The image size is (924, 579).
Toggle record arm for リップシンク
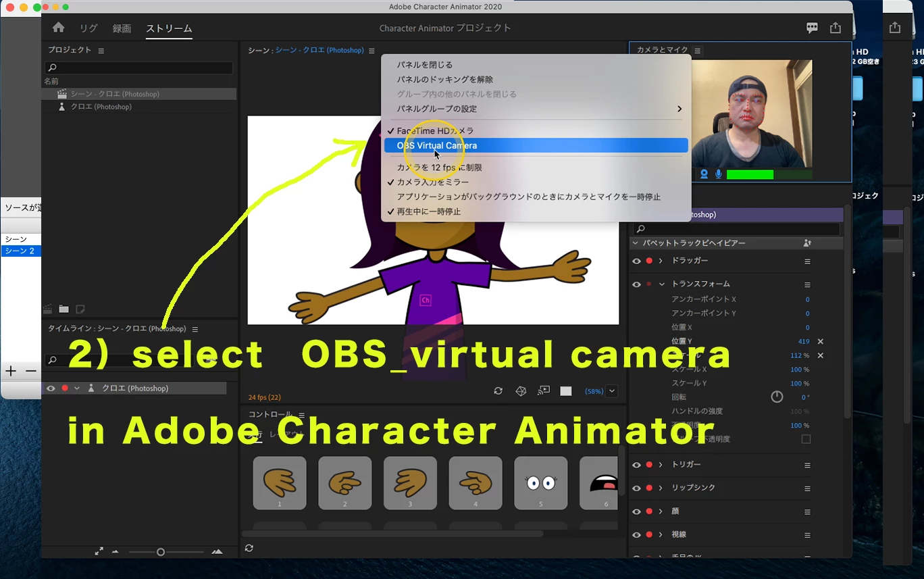(x=649, y=488)
